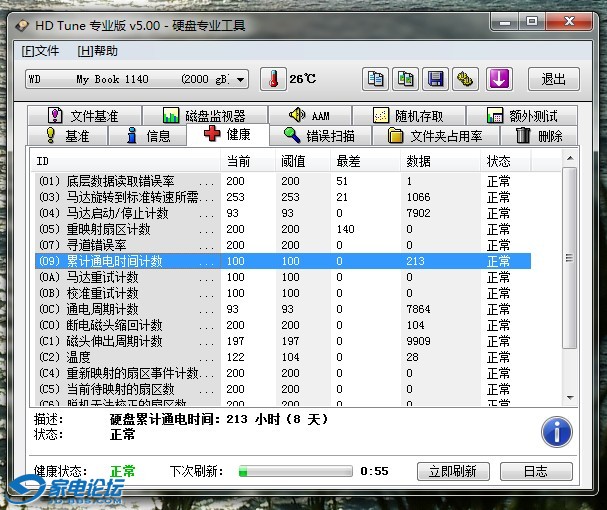The height and width of the screenshot is (510, 607).
Task: Select row (C1) 磁头伸出周期计数
Action: pyautogui.click(x=283, y=341)
